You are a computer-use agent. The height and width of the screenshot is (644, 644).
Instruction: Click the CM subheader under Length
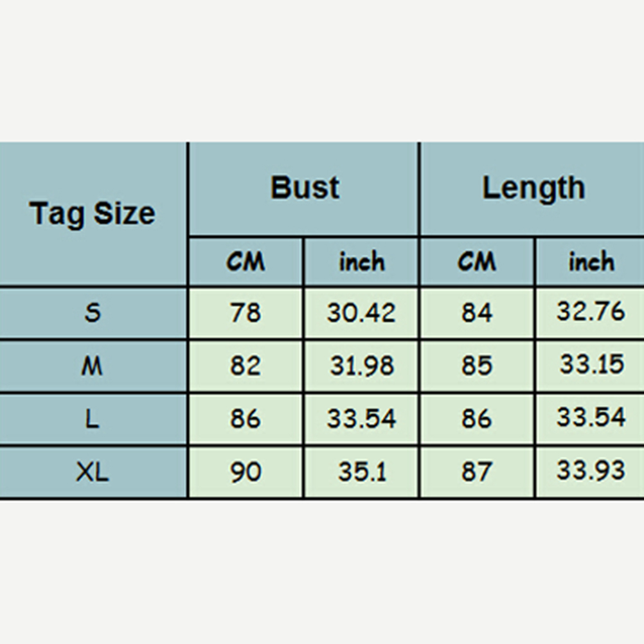pyautogui.click(x=477, y=262)
